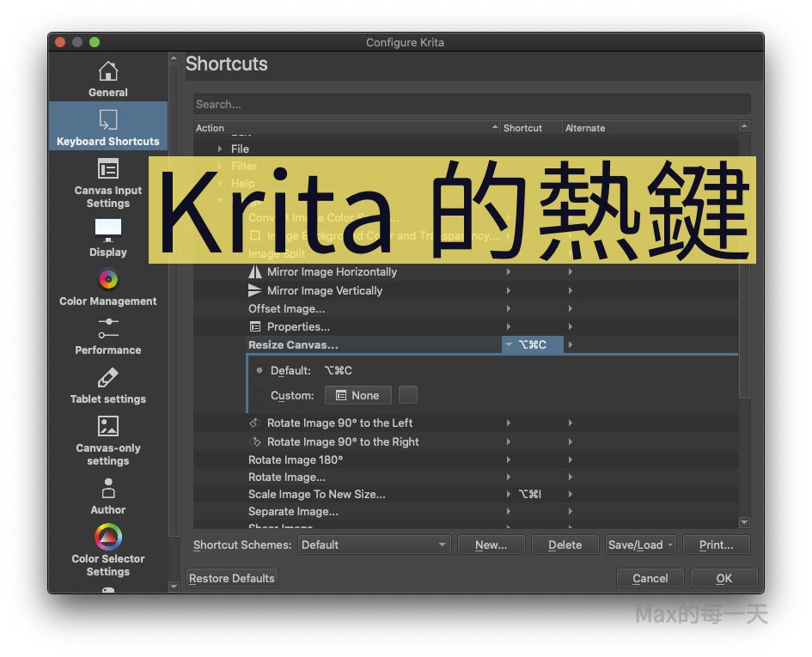Select Keyboard Shortcuts in the sidebar
The width and height of the screenshot is (812, 657).
pyautogui.click(x=108, y=127)
